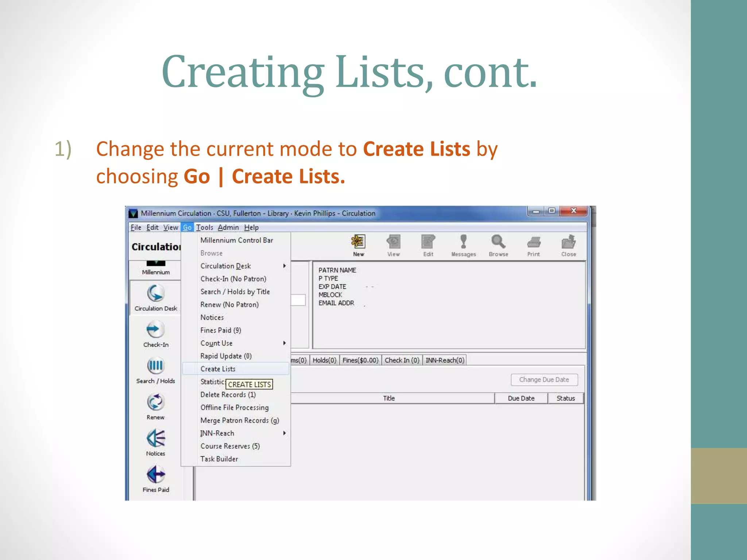Open the Help menu

[251, 227]
